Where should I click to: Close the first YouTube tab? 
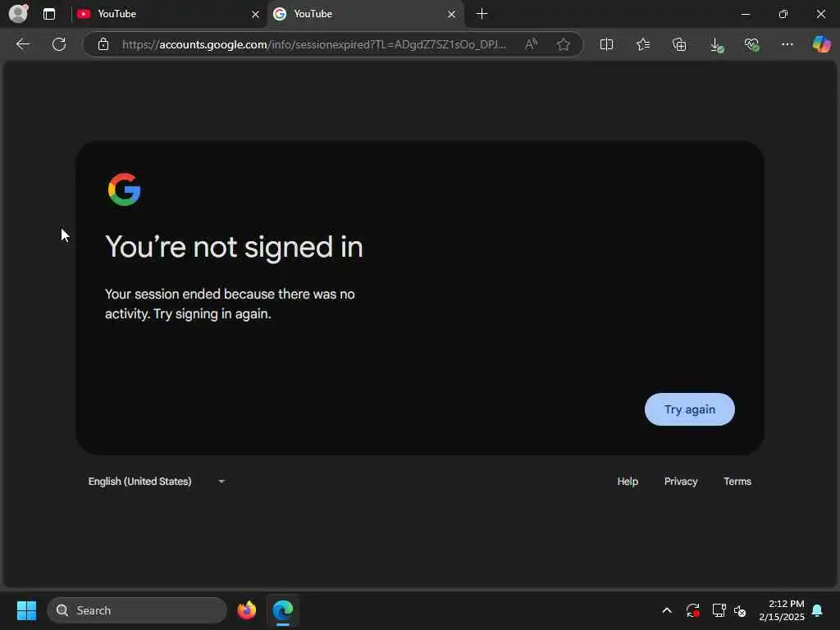pos(256,15)
